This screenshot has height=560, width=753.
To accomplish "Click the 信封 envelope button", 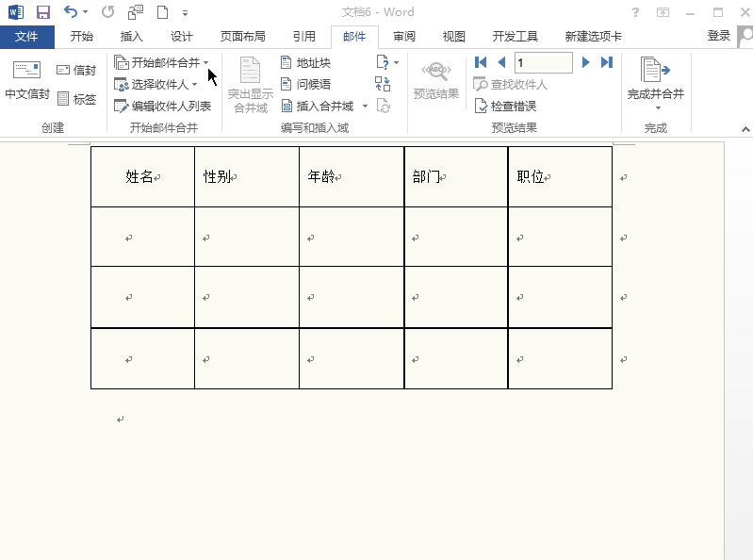I will click(76, 71).
